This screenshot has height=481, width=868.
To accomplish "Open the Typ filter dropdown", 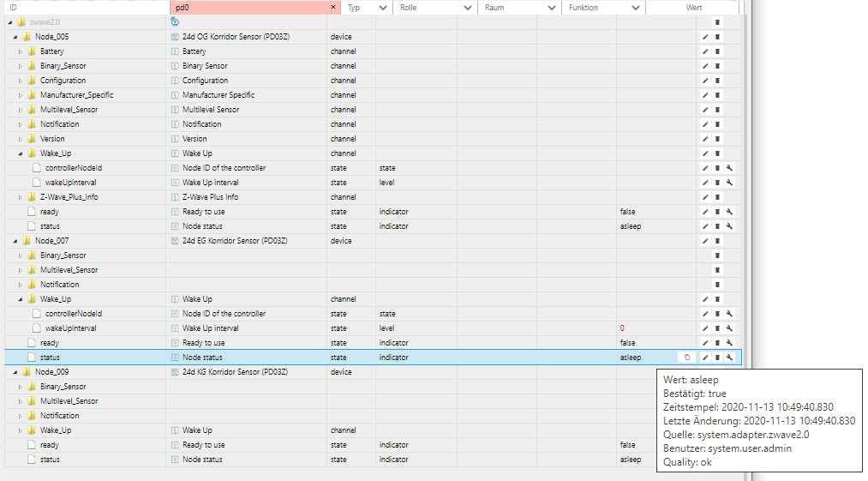I will click(x=382, y=8).
